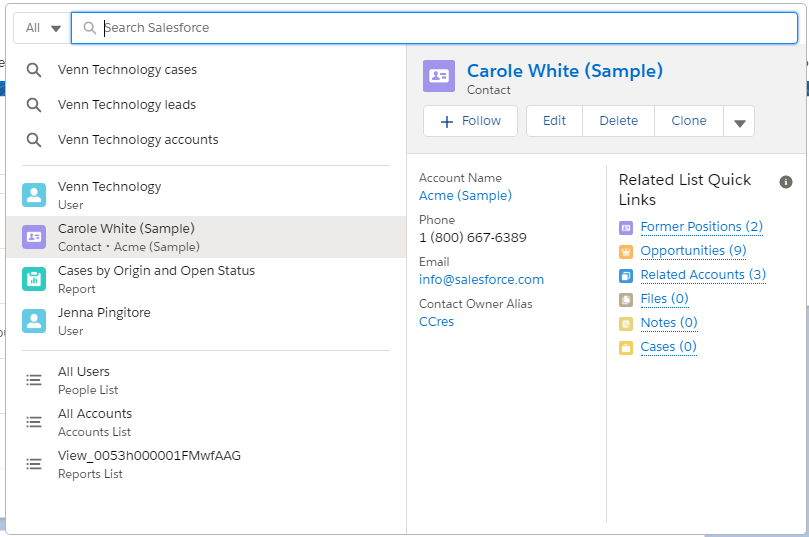The image size is (809, 537).
Task: Open the Venn Technology user result
Action: click(x=206, y=195)
